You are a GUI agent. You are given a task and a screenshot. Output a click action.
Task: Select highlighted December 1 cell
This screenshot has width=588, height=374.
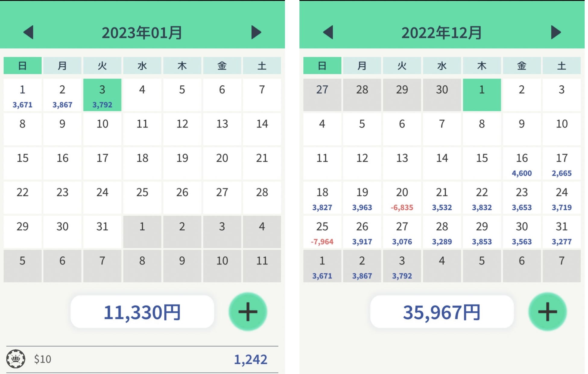coord(482,95)
